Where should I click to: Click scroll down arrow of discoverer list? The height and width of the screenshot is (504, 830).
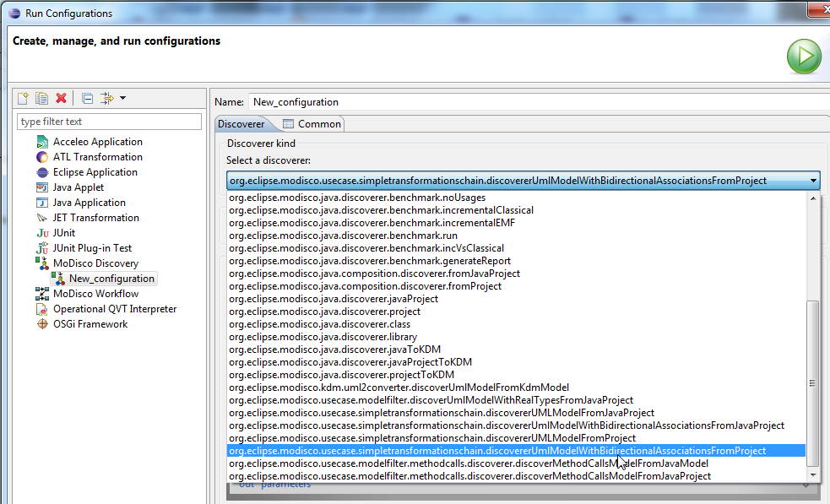813,475
